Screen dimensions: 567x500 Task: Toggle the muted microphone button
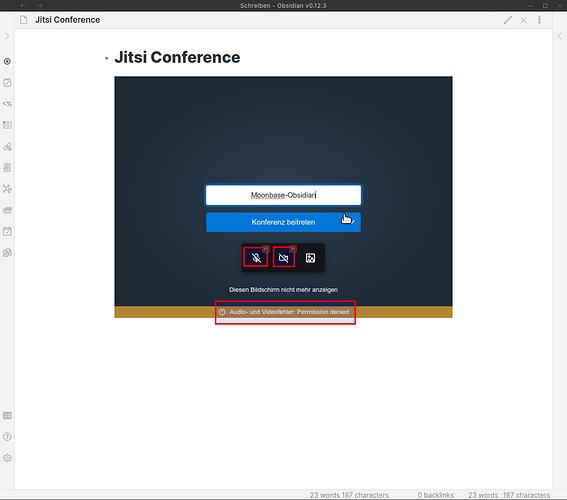tap(256, 258)
